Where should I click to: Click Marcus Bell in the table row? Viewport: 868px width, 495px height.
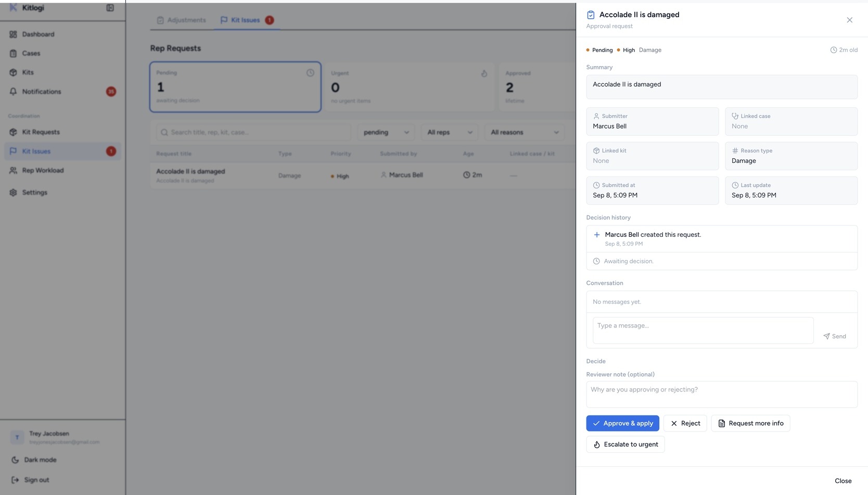405,175
